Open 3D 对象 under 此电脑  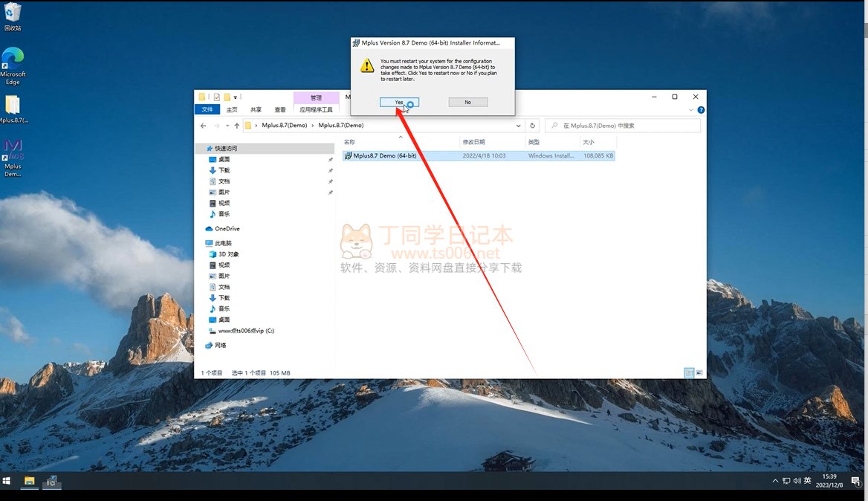point(228,254)
